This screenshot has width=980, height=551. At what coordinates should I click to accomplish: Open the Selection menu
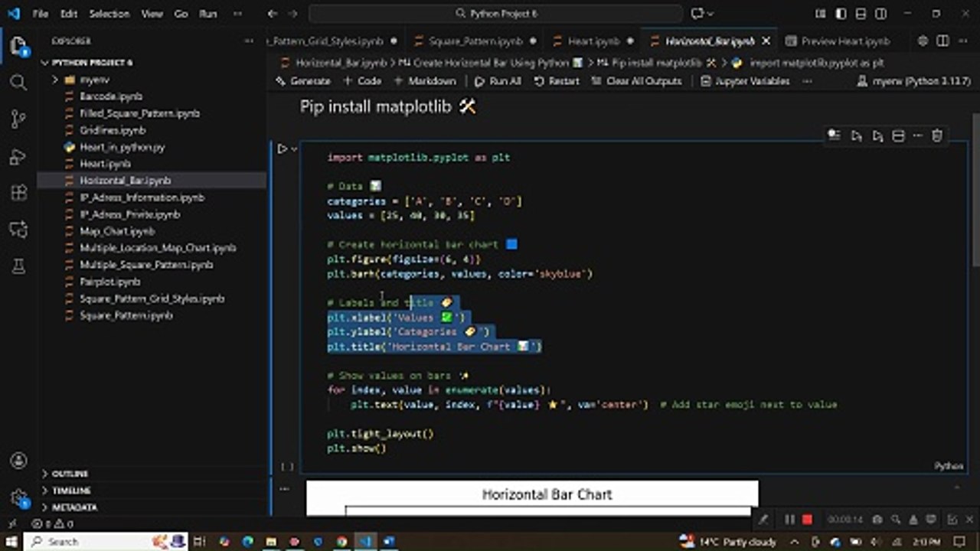[109, 14]
